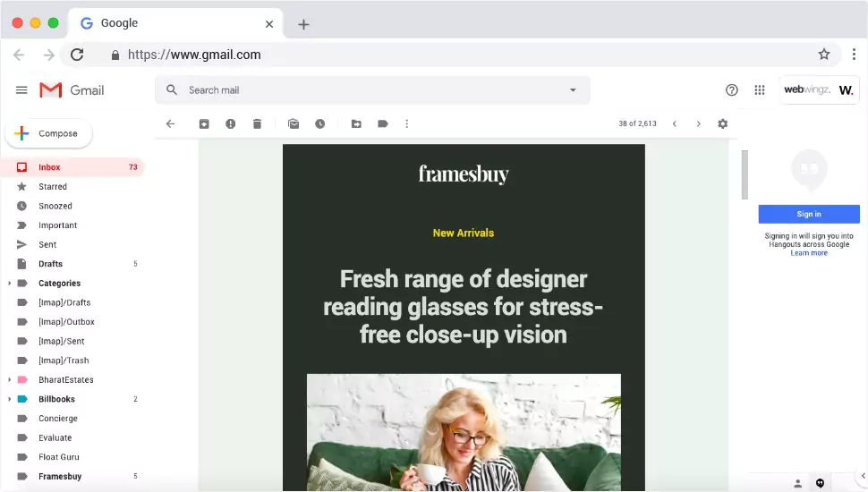Collapse the side panel arrow
868x492 pixels.
863,476
